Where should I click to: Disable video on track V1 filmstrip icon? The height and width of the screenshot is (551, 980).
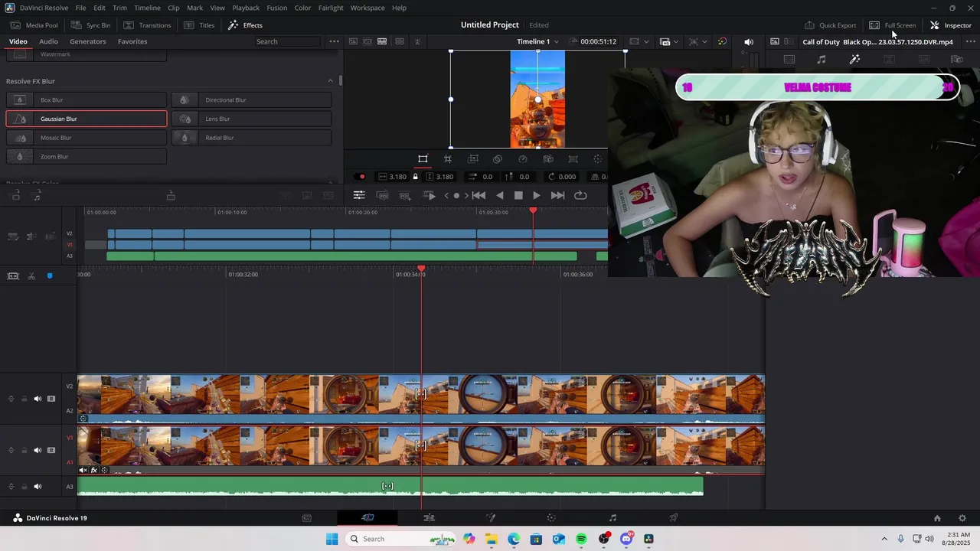(51, 450)
